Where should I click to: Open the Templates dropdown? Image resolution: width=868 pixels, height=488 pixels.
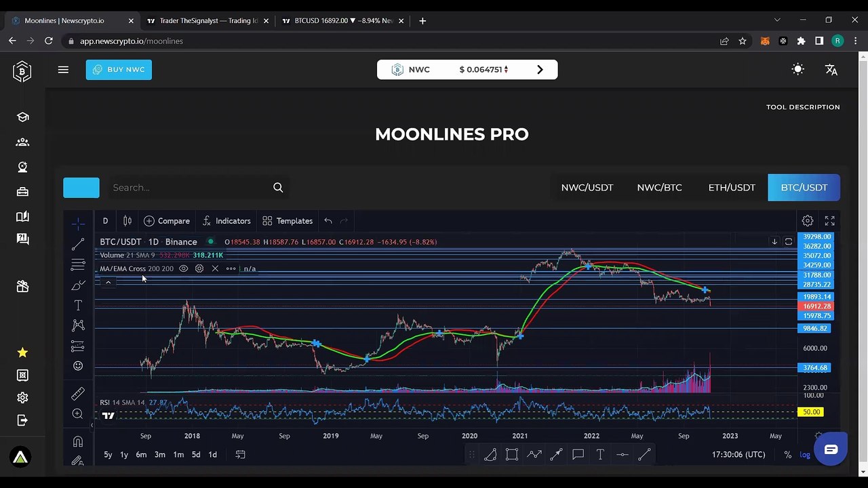pos(288,221)
